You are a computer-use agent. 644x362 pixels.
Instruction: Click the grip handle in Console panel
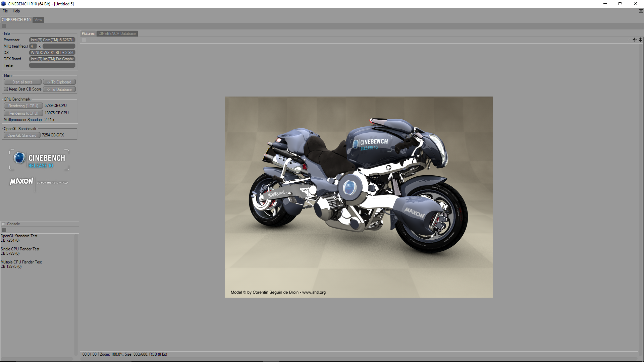coord(4,230)
